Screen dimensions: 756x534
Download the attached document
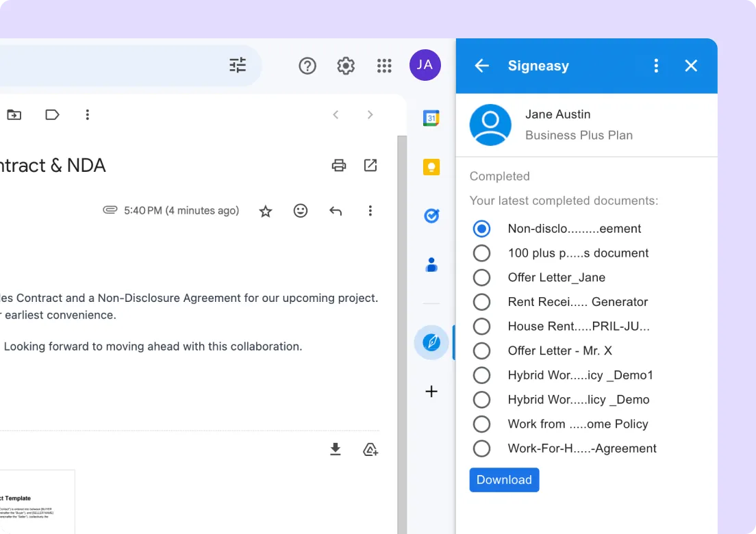335,449
